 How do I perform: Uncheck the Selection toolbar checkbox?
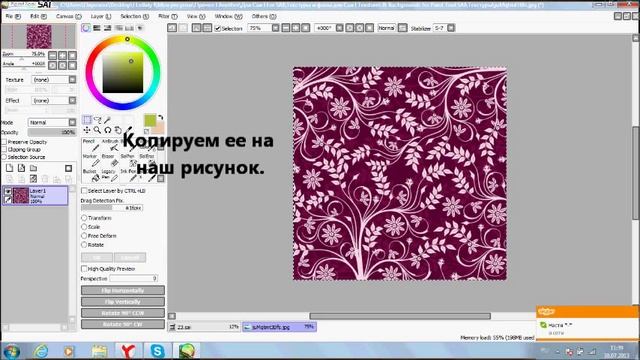[x=218, y=28]
